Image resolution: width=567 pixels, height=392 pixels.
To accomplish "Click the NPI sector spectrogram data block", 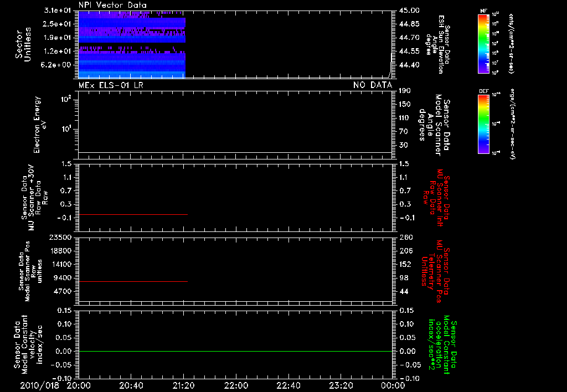I will [x=132, y=44].
